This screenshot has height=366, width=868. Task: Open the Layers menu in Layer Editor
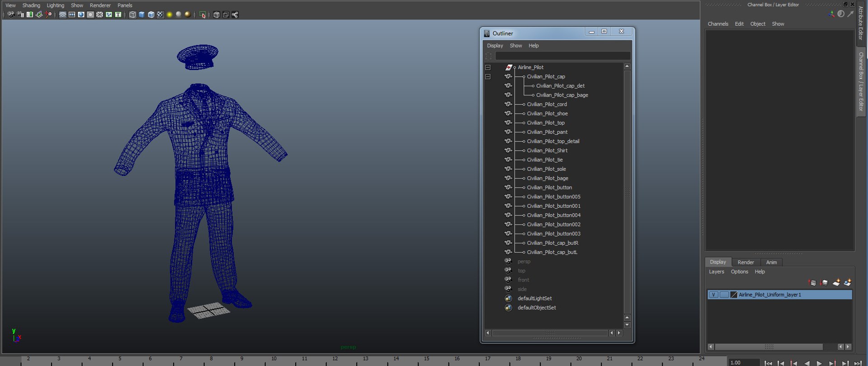click(716, 272)
